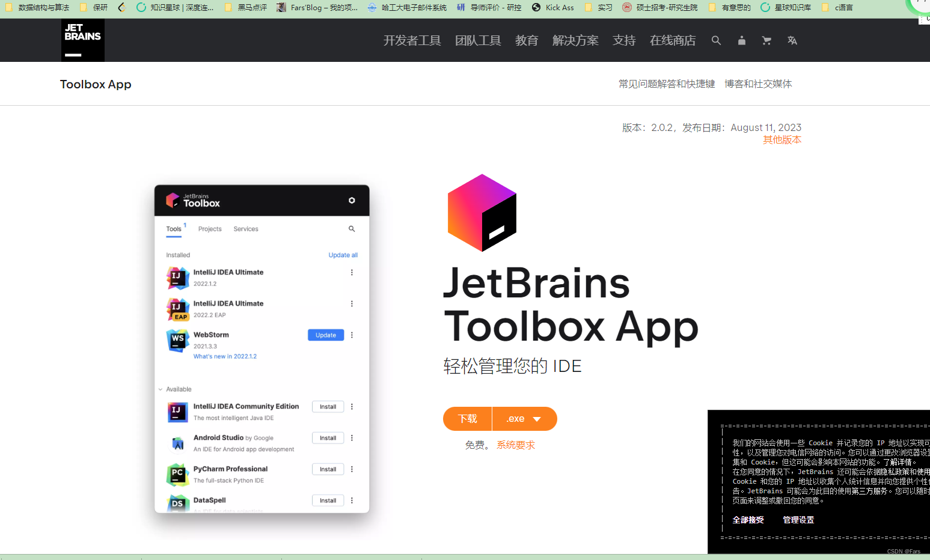Open the site search magnifier icon
The height and width of the screenshot is (560, 930).
pos(716,40)
